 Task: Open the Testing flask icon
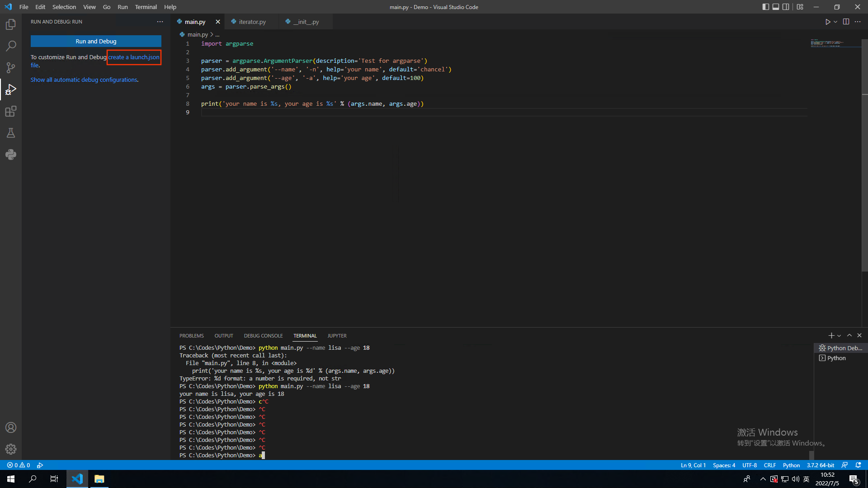(x=11, y=133)
